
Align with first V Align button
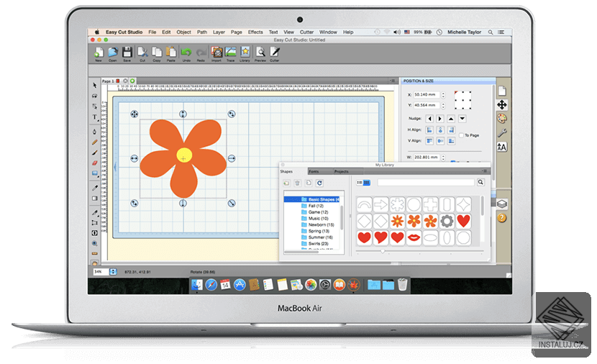pyautogui.click(x=429, y=141)
